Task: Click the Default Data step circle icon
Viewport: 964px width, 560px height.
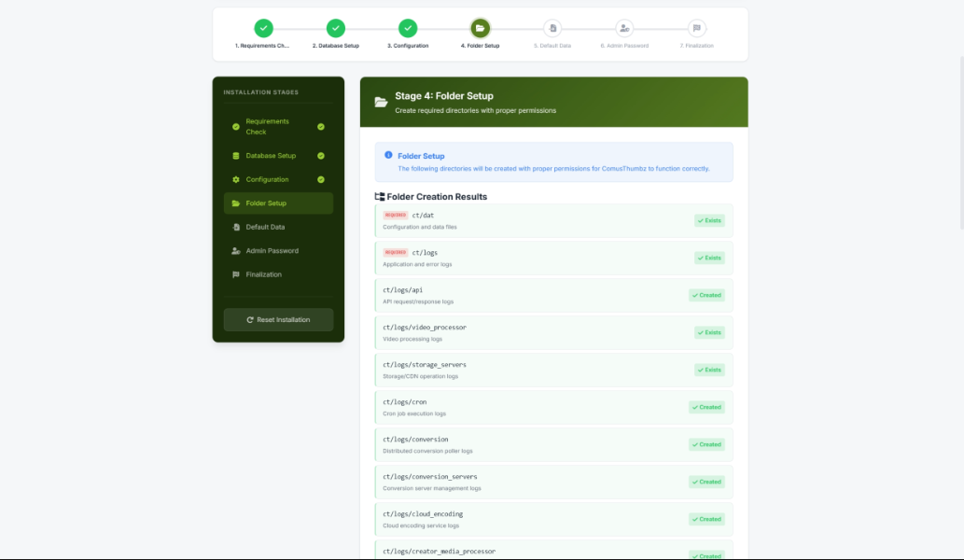Action: [552, 28]
